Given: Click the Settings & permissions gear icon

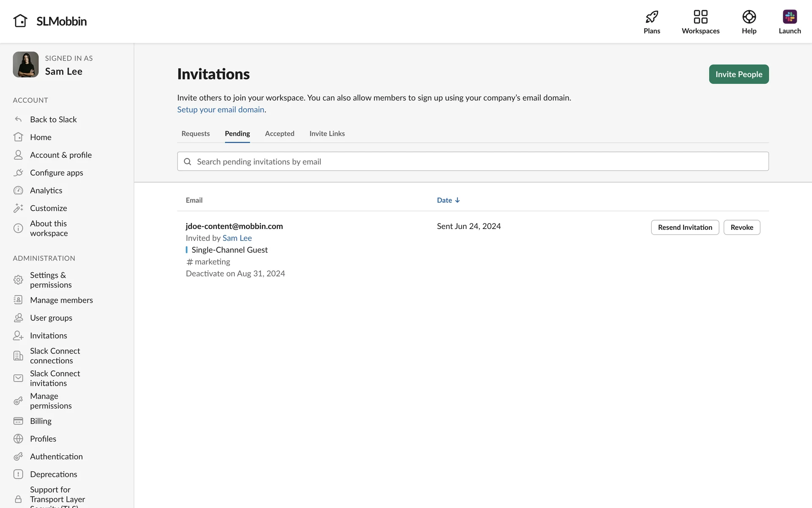Looking at the screenshot, I should [x=18, y=280].
